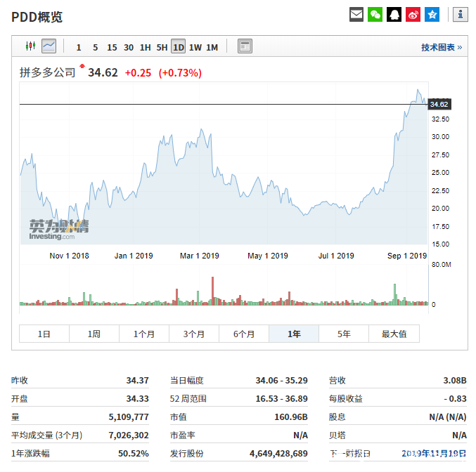Click the average volume 7,026,302

coord(129,435)
